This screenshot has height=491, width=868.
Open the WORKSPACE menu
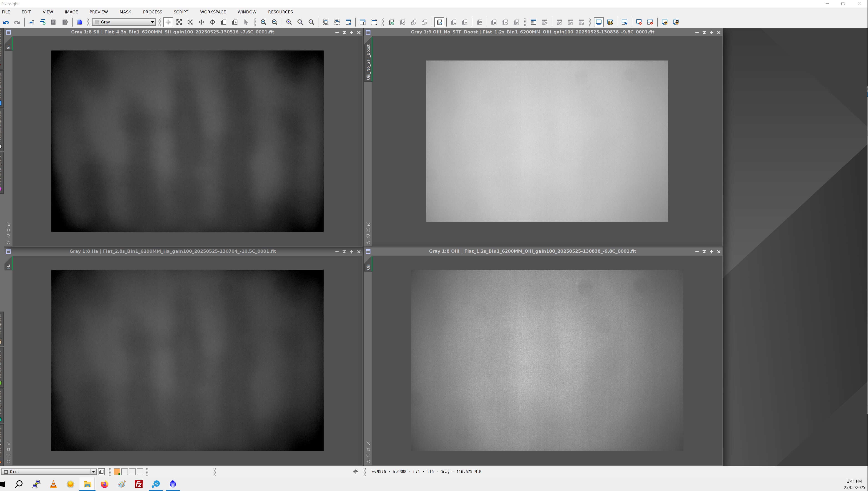[213, 12]
